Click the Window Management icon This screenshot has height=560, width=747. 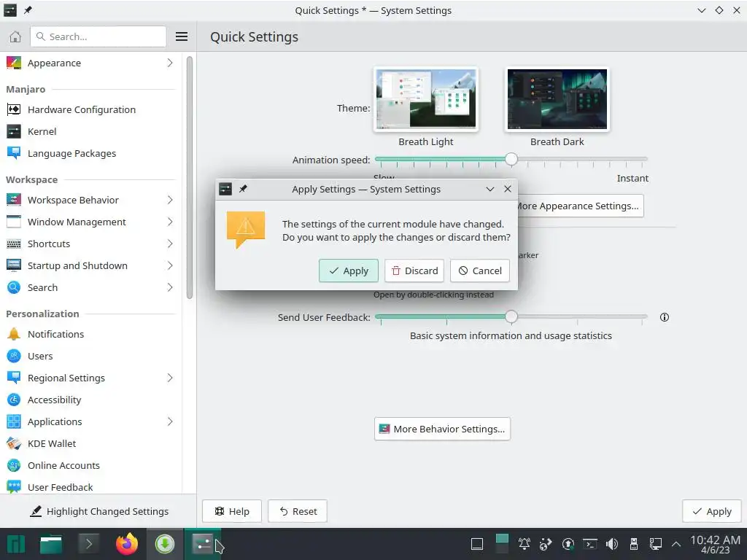pos(14,222)
